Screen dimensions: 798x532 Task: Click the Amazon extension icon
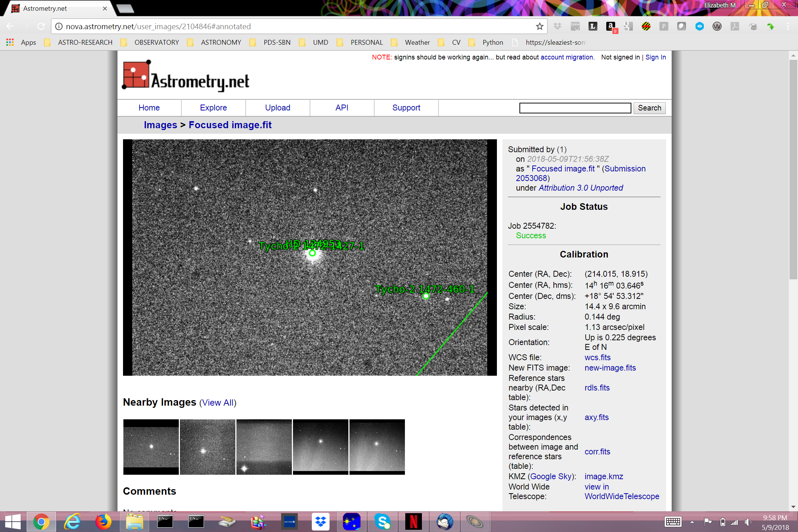coord(611,27)
